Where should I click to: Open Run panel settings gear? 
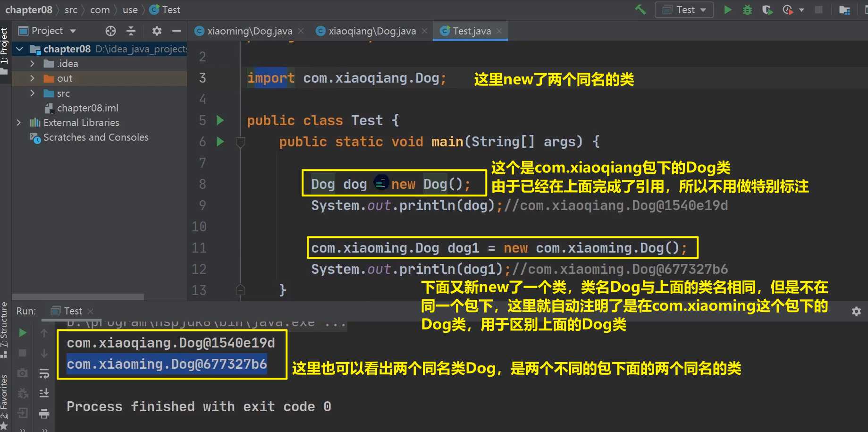[x=856, y=311]
